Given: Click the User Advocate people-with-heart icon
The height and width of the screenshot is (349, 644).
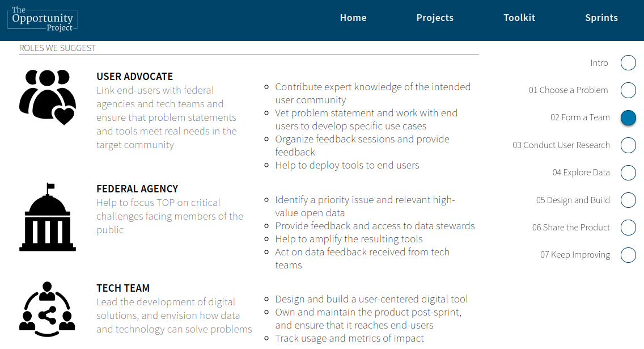Looking at the screenshot, I should click(x=48, y=98).
